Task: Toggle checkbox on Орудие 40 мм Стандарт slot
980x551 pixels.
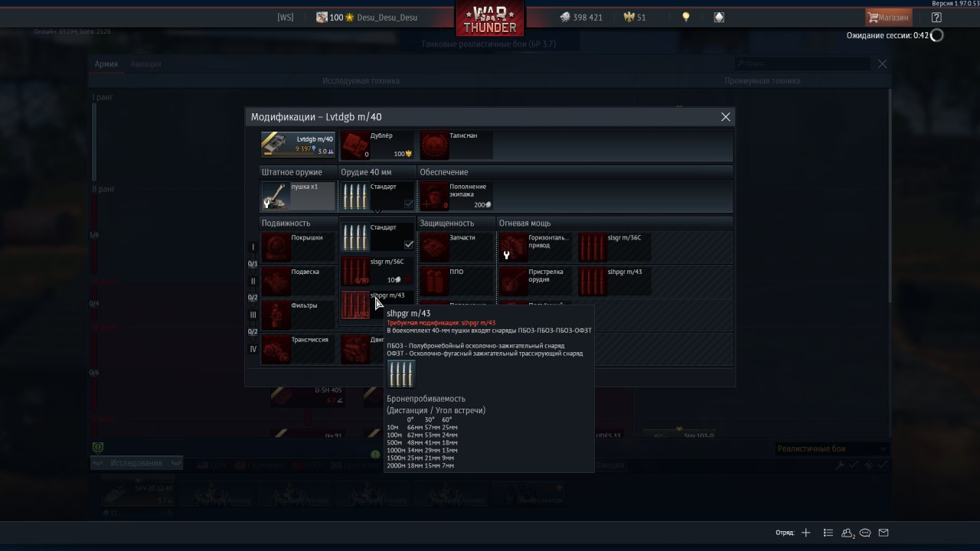Action: point(408,204)
